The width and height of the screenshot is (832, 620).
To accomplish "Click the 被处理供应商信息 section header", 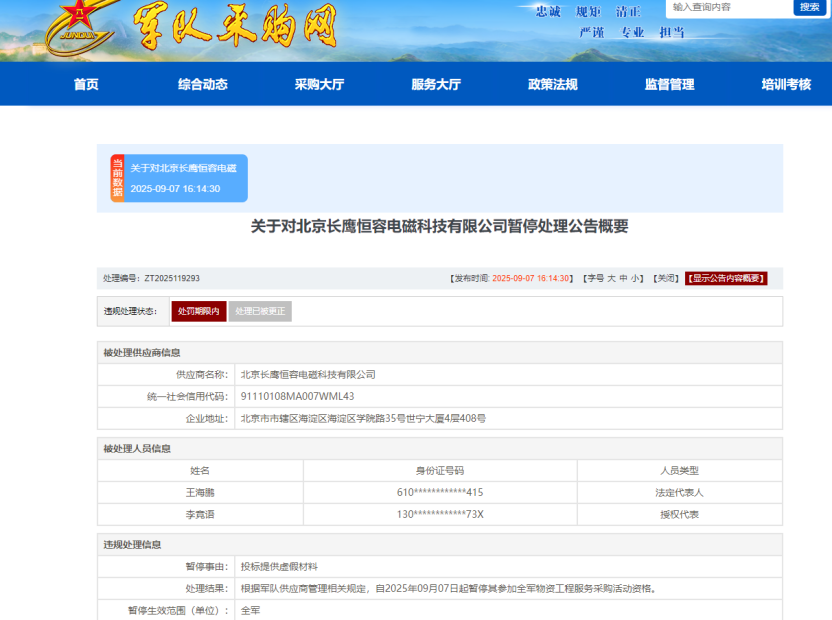I will pos(142,353).
